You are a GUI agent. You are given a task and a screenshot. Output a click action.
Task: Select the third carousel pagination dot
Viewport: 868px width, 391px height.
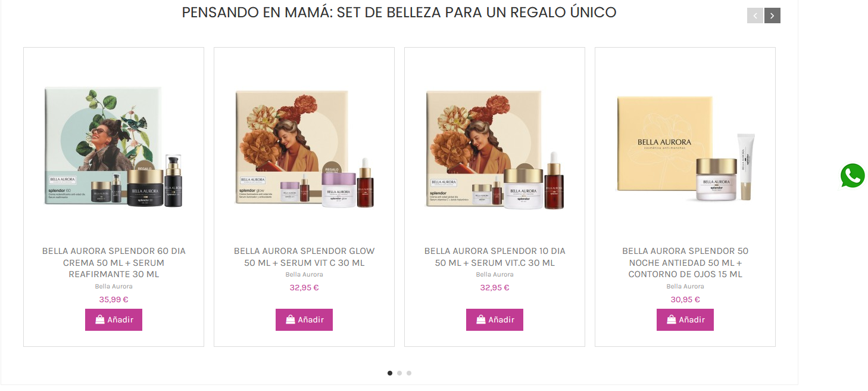[409, 373]
